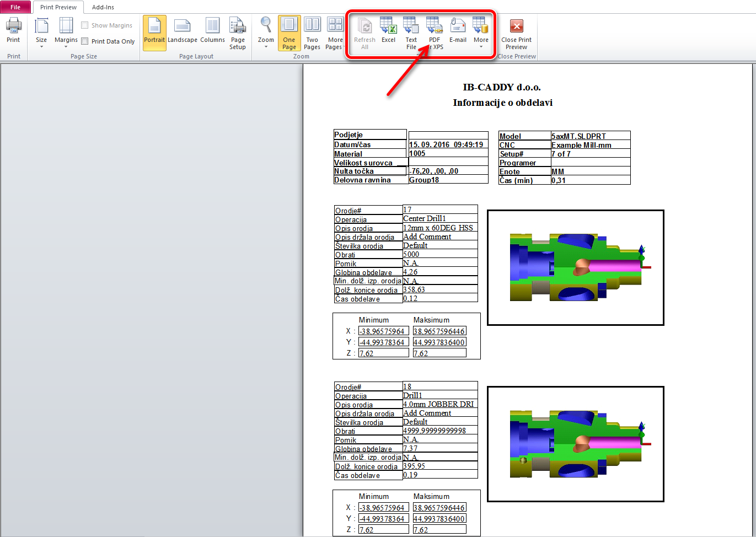
Task: Enable the Show Margins checkbox
Action: [85, 25]
